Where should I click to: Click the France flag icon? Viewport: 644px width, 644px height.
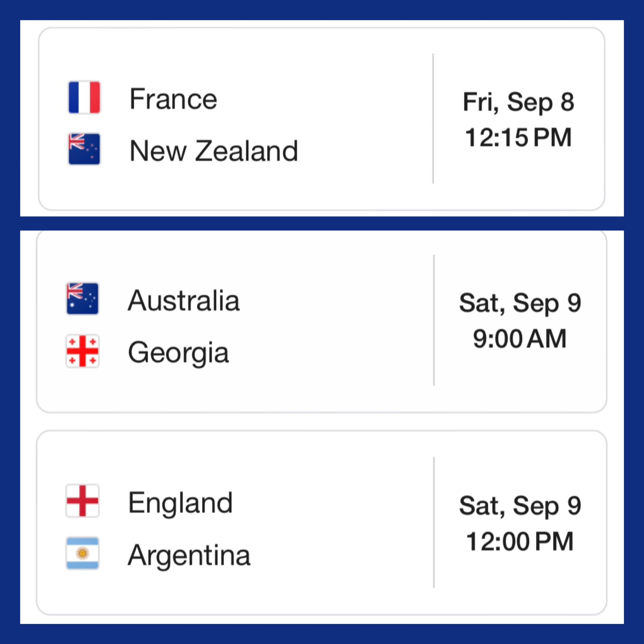(x=84, y=97)
